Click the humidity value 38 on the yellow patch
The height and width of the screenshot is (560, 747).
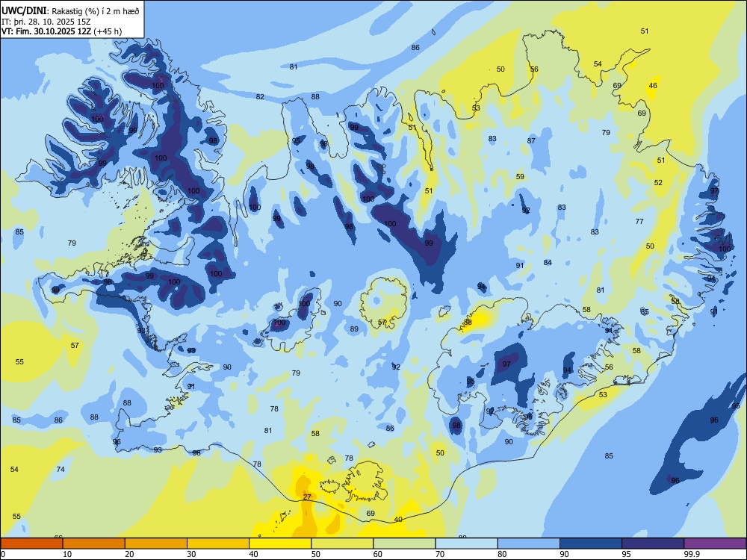click(468, 323)
